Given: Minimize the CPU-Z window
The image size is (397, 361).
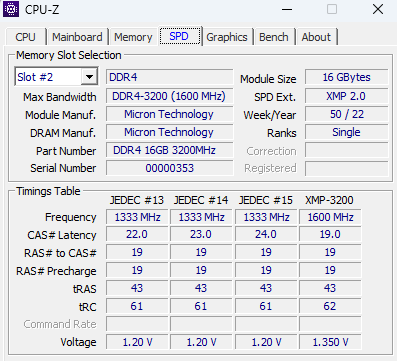Looking at the screenshot, I should (287, 9).
